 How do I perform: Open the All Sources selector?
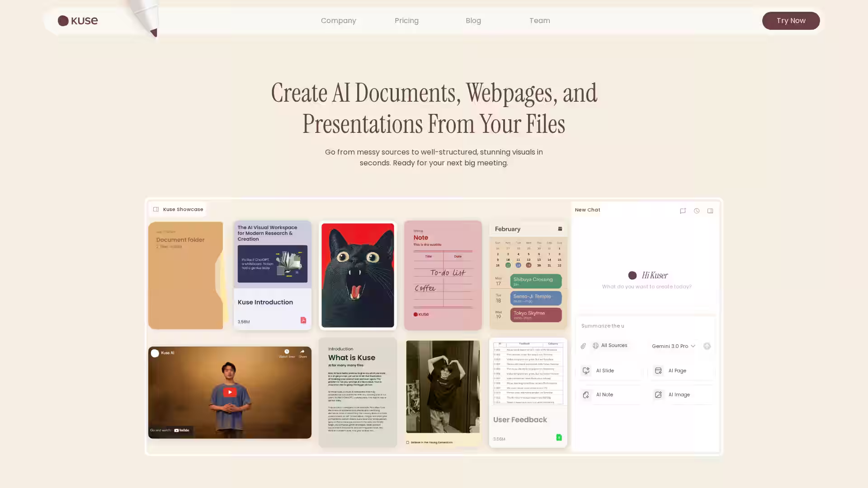click(610, 346)
